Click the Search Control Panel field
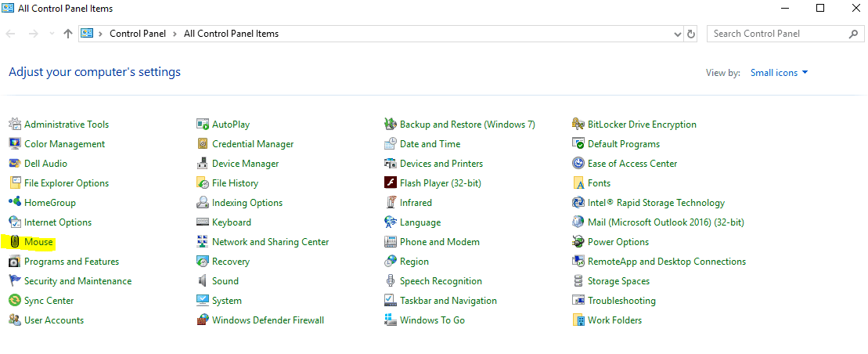The width and height of the screenshot is (868, 354). pos(785,34)
